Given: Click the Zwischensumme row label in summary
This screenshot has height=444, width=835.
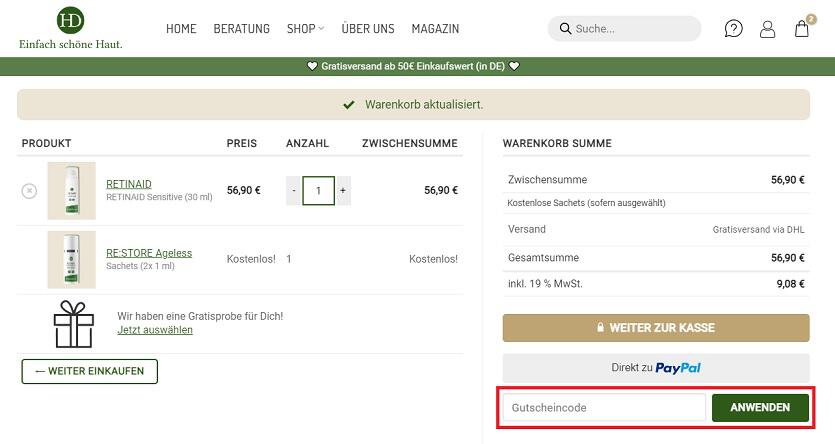Looking at the screenshot, I should [547, 180].
